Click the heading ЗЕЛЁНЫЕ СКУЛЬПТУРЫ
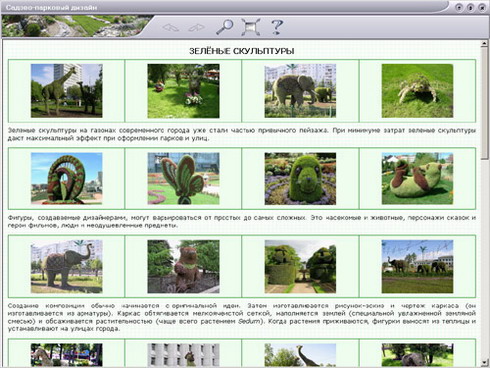 242,51
